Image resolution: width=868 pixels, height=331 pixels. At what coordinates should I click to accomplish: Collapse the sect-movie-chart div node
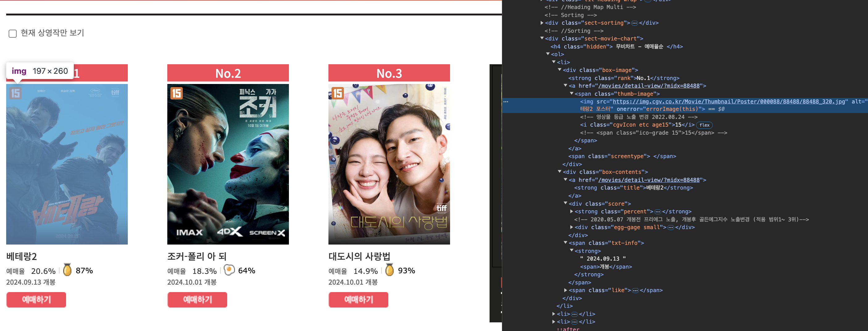pyautogui.click(x=542, y=38)
